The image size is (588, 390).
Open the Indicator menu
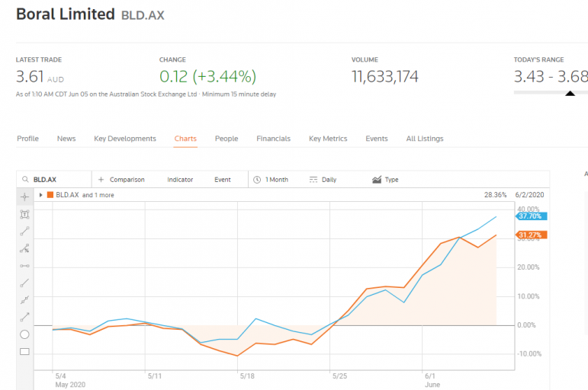(180, 180)
